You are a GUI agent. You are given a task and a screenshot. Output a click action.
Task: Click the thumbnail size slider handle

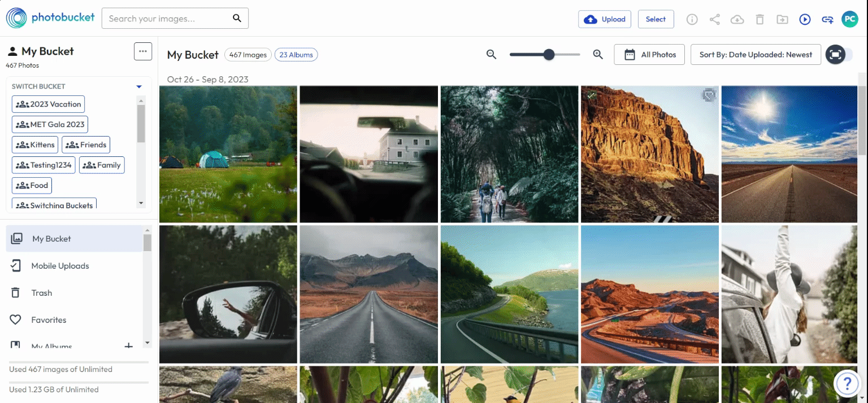(x=549, y=54)
